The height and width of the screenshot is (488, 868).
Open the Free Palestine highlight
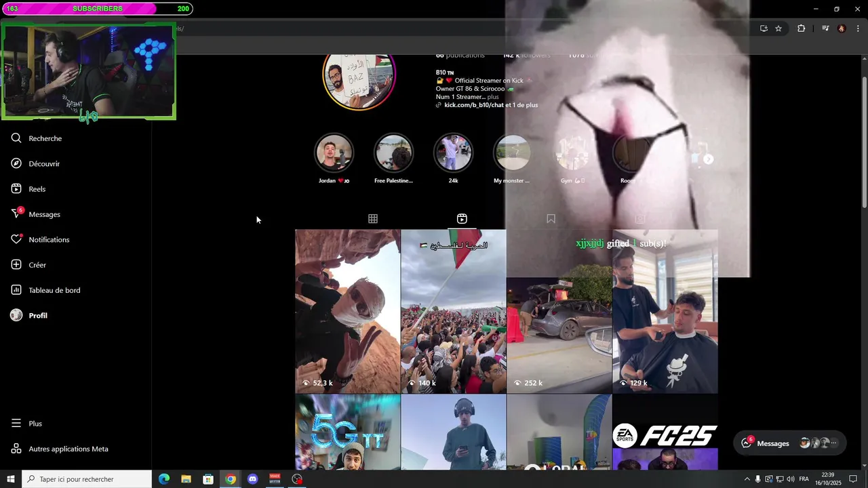393,153
